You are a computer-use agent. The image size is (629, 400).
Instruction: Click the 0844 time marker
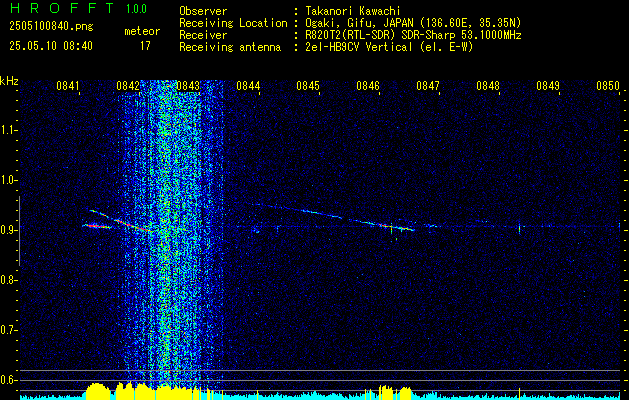[248, 86]
